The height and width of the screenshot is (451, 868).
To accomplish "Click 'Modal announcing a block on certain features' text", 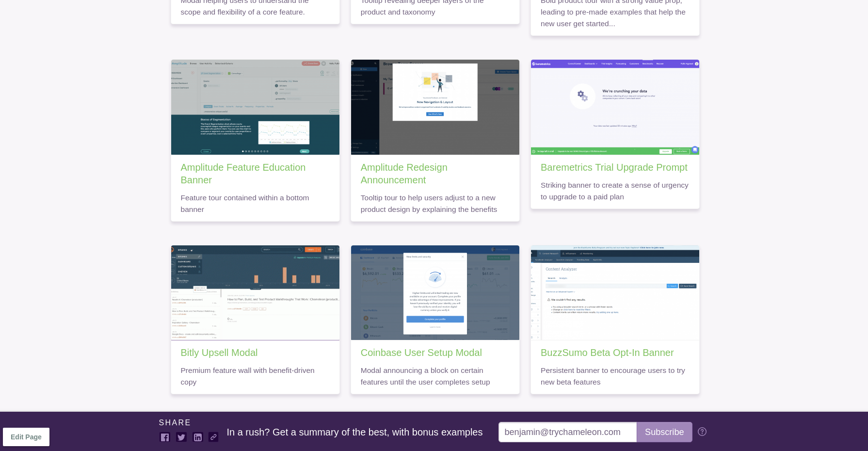I will coord(425,376).
